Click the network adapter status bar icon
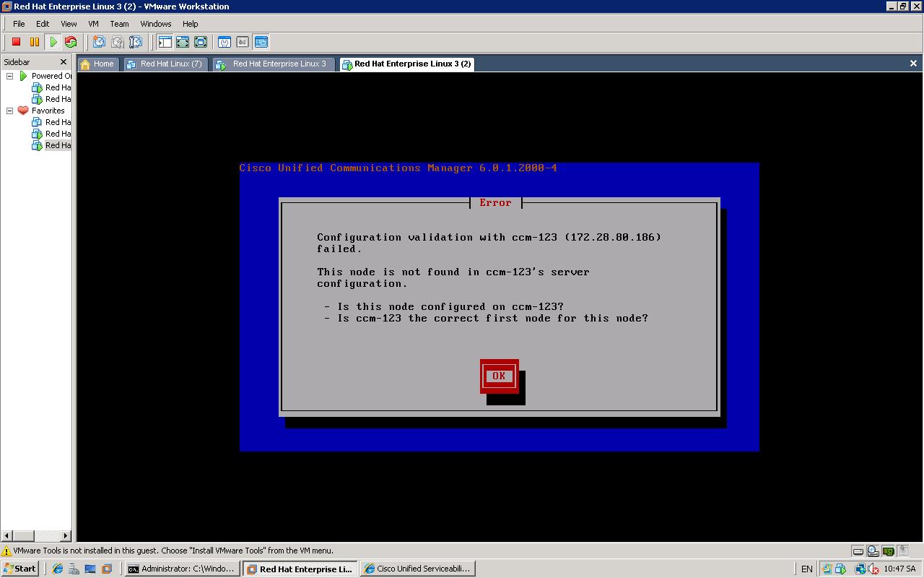 pyautogui.click(x=888, y=551)
